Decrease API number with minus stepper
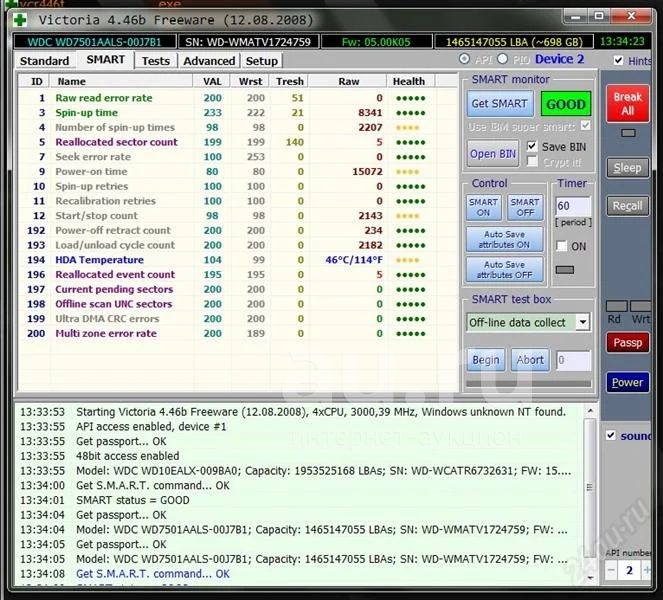 point(611,570)
